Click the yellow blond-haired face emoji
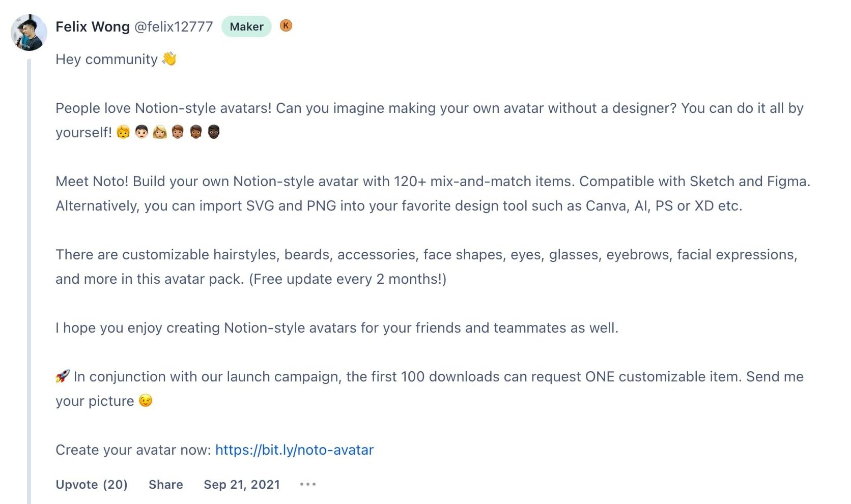851x504 pixels. [x=123, y=132]
